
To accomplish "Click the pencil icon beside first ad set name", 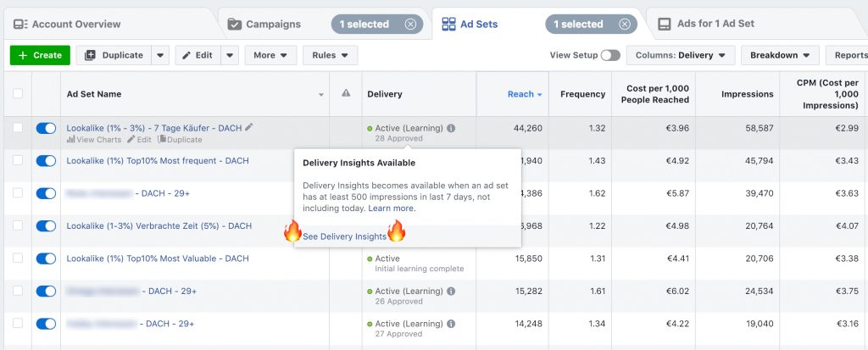I will point(248,127).
